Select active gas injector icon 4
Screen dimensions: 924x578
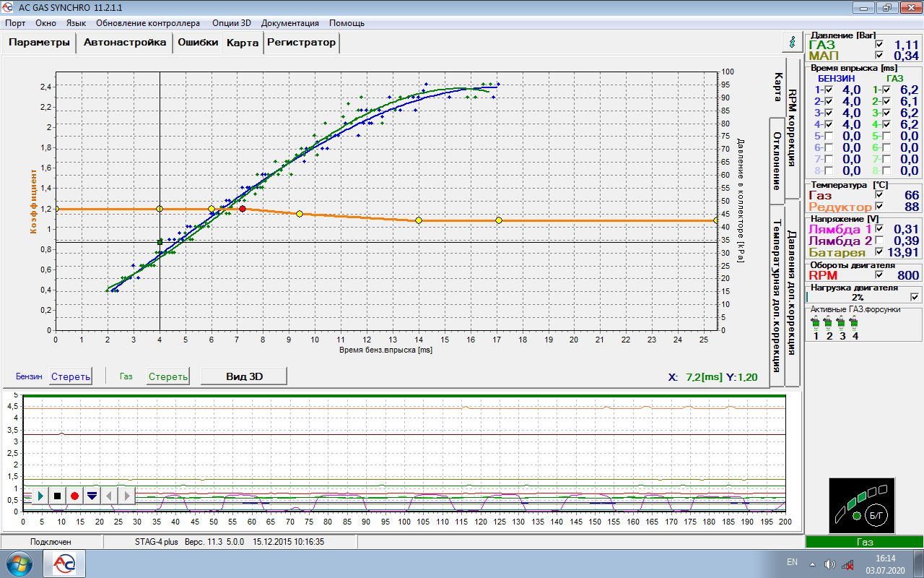click(855, 323)
